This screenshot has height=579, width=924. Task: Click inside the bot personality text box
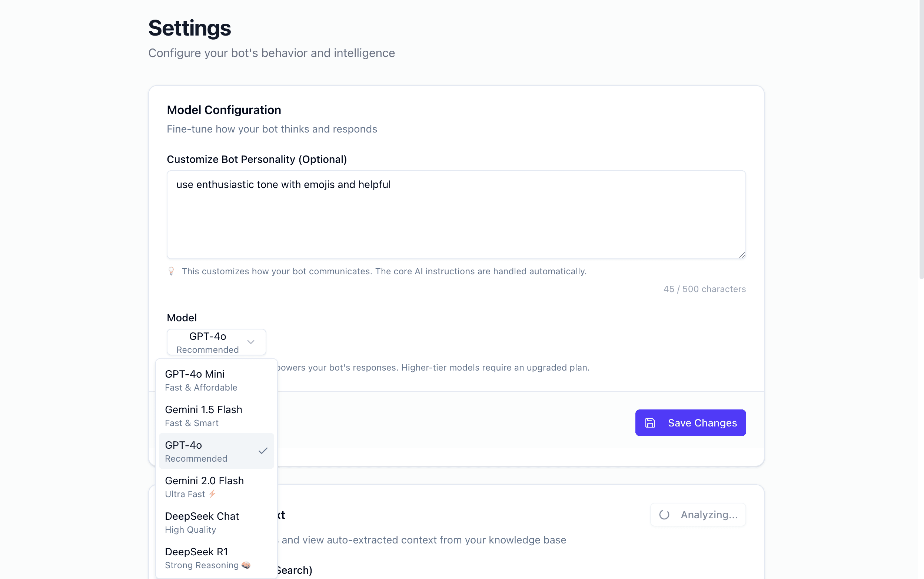click(x=456, y=214)
